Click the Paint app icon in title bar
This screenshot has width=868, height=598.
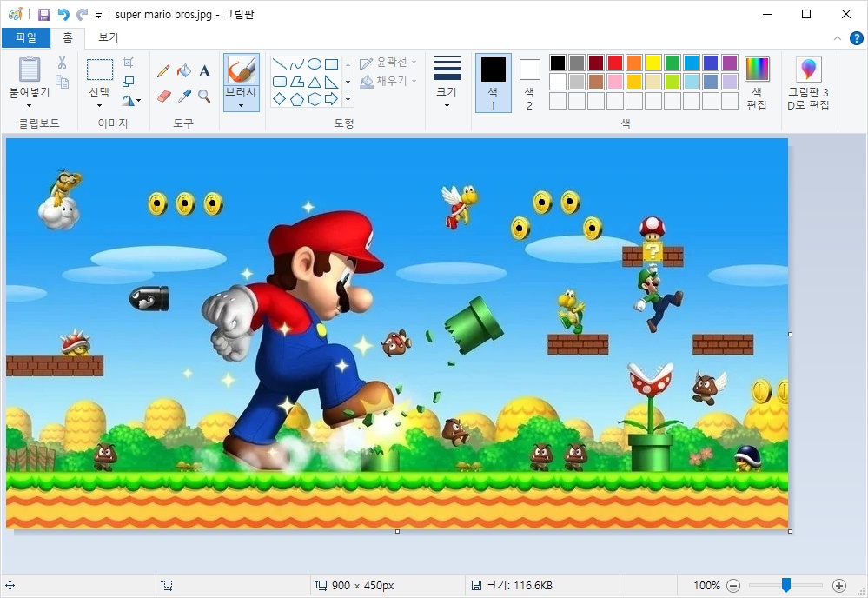(x=16, y=15)
